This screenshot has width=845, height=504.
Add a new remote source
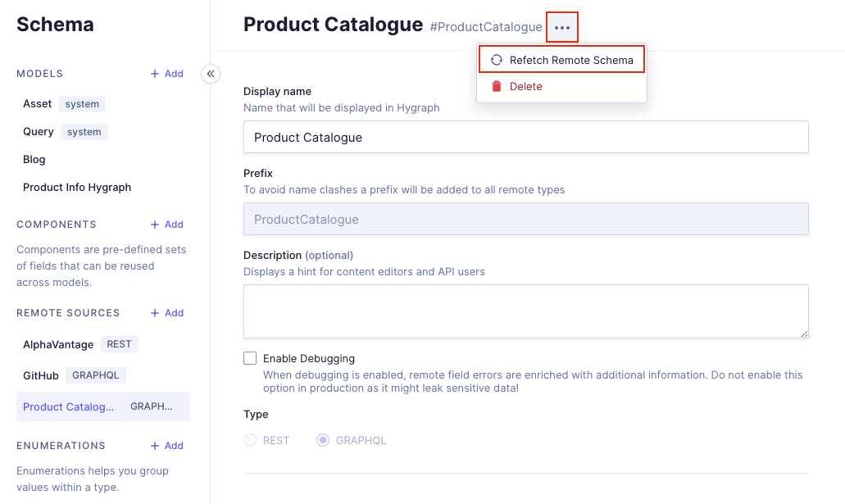(166, 313)
